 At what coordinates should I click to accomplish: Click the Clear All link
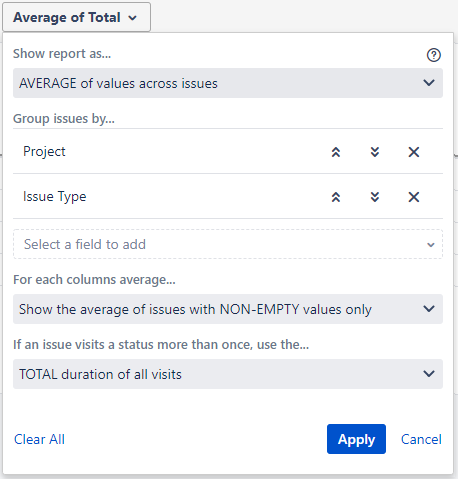point(39,439)
